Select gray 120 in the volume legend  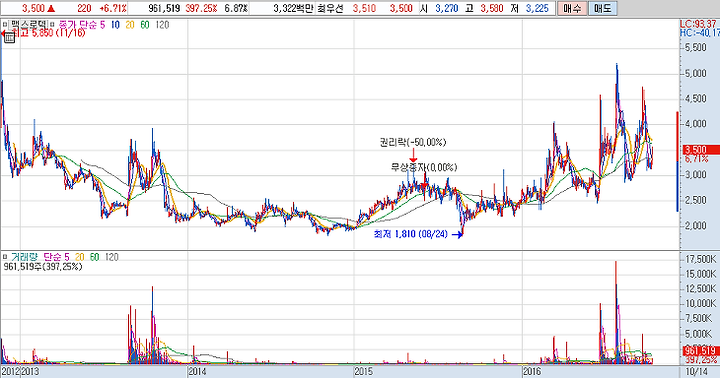(112, 257)
